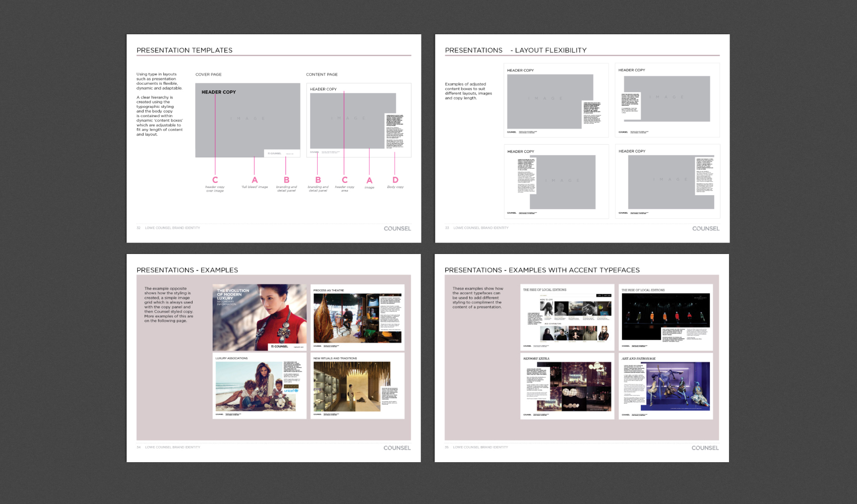857x504 pixels.
Task: Click the pink D marker labeled Body copy
Action: point(395,180)
